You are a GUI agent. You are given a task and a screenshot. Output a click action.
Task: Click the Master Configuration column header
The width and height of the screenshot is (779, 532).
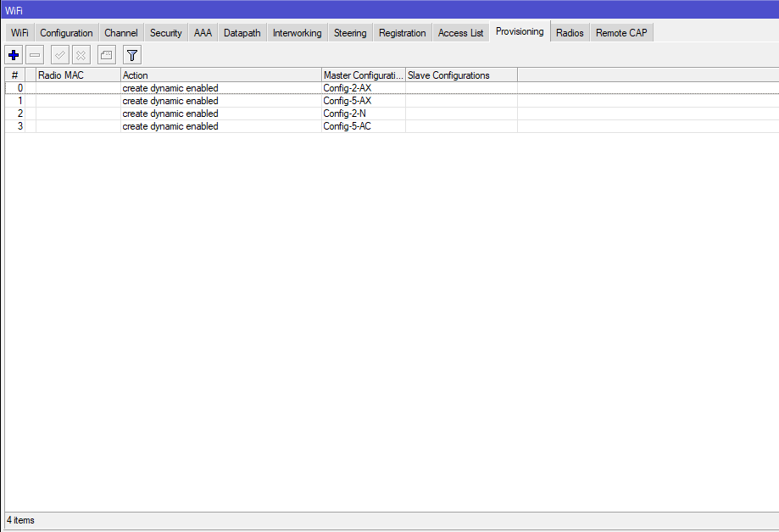click(363, 75)
